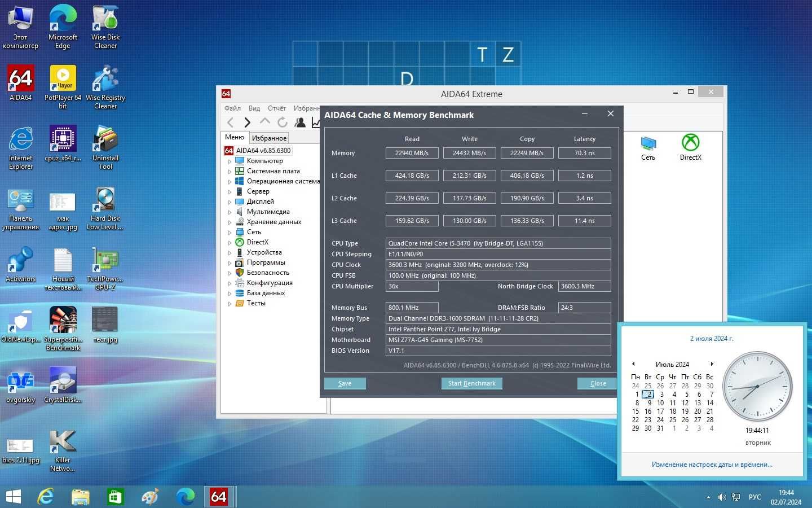Click AIDA64 toolbar back arrow
Screen dimensions: 812x508
[x=230, y=122]
